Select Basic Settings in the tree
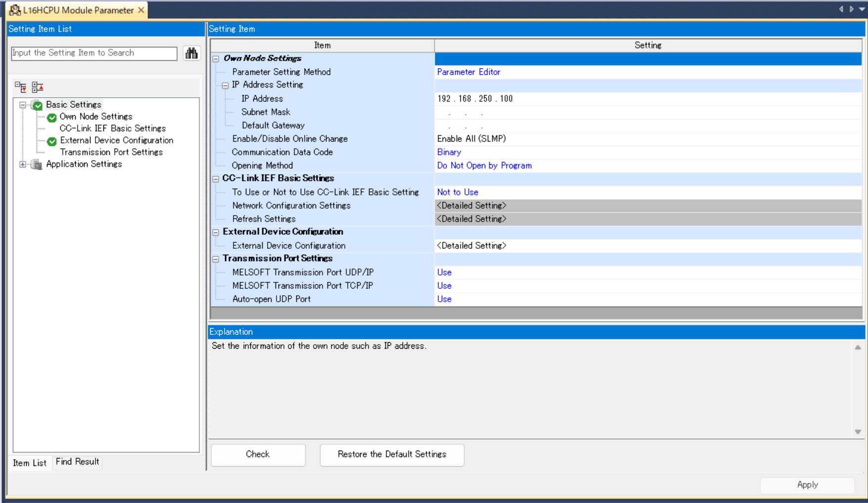The width and height of the screenshot is (868, 503). click(74, 105)
